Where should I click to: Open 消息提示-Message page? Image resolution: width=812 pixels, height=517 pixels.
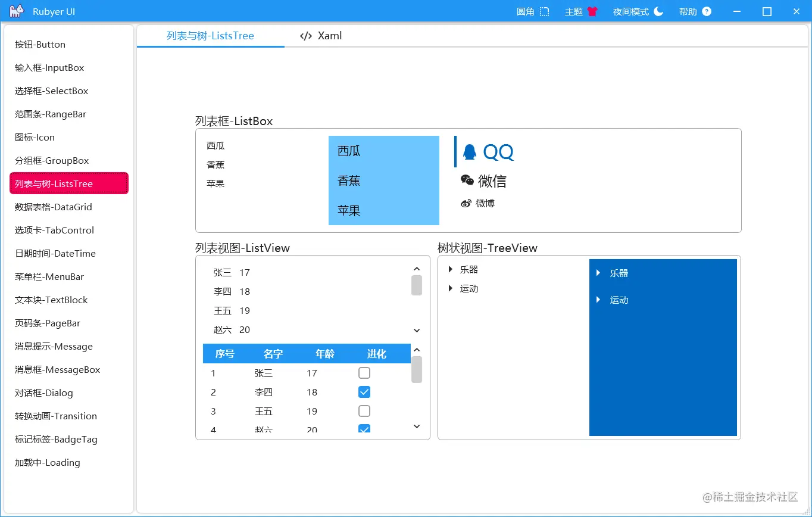54,346
